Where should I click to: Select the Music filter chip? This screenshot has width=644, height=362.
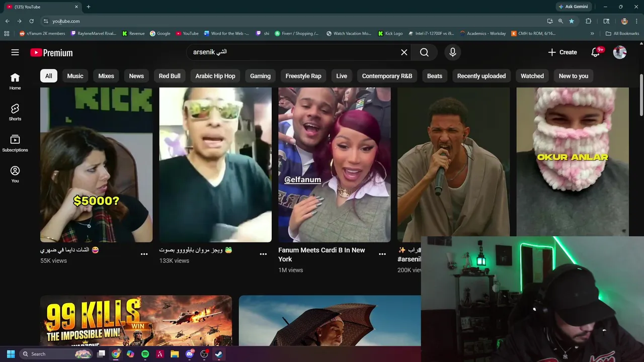pyautogui.click(x=75, y=76)
